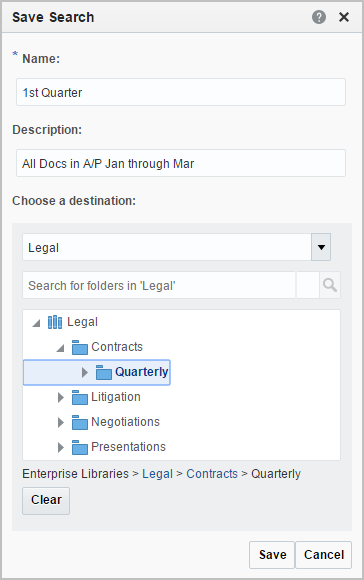Select the Quarterly folder
364x580 pixels.
click(141, 372)
